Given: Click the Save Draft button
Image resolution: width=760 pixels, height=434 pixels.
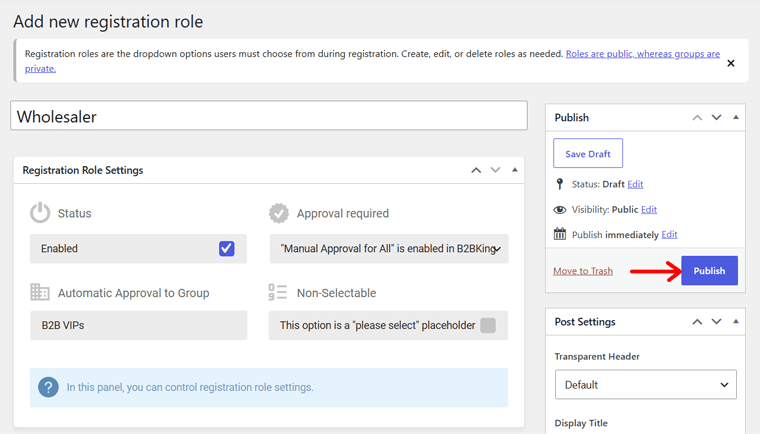Looking at the screenshot, I should [588, 153].
